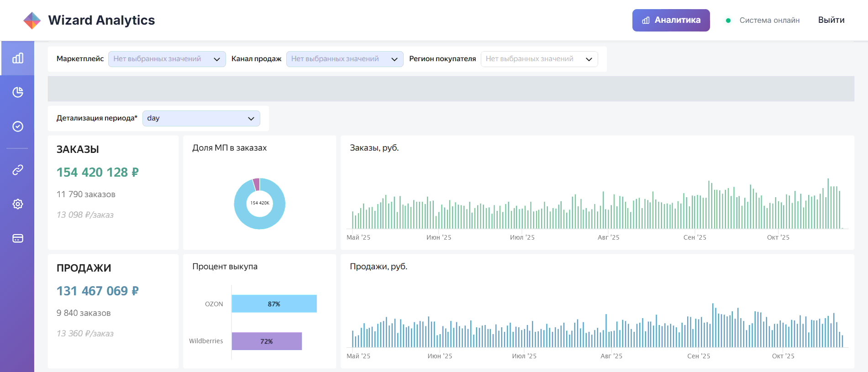Viewport: 868px width, 372px height.
Task: Open the Регион покупателя dropdown
Action: click(539, 59)
